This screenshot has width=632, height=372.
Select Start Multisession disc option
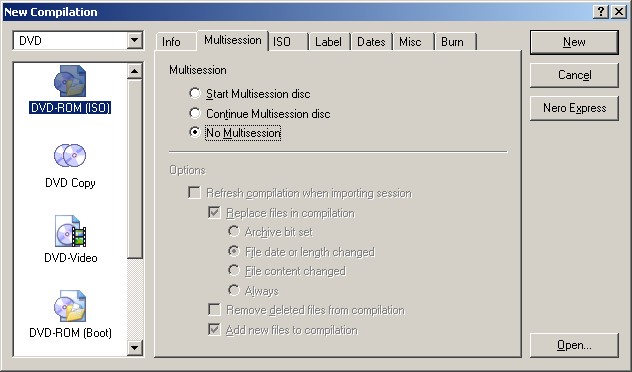pyautogui.click(x=195, y=94)
